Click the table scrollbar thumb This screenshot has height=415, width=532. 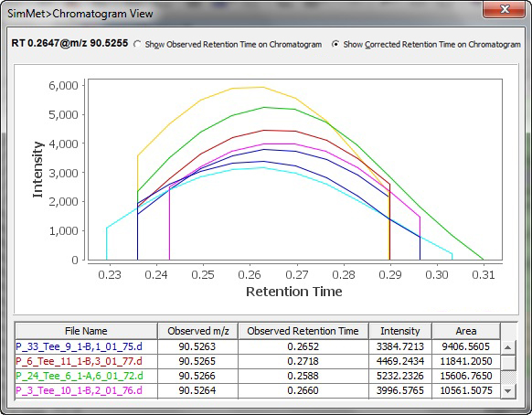508,363
